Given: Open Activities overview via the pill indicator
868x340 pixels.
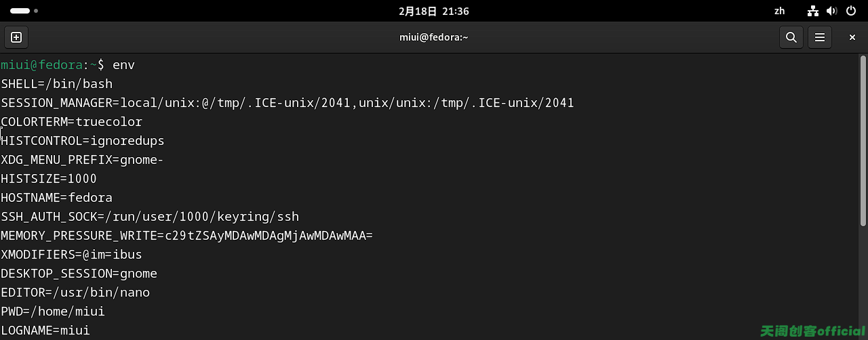Looking at the screenshot, I should [x=20, y=11].
